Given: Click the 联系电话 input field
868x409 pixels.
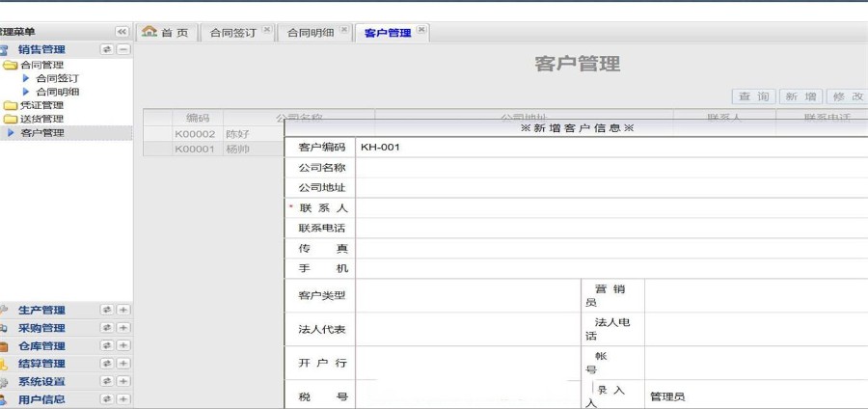Looking at the screenshot, I should [x=611, y=228].
